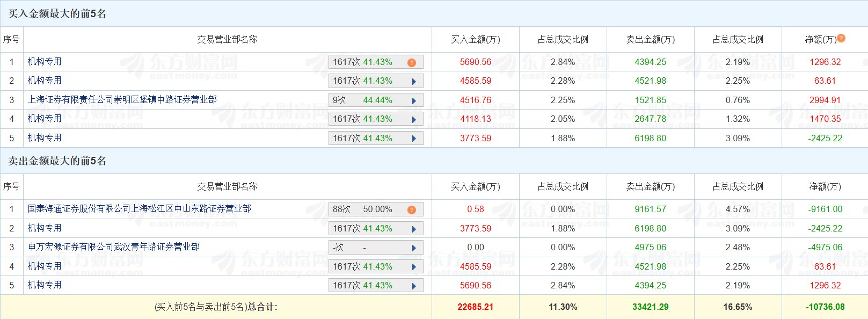Expand the arrow for buy-table row 4 机构专用
The height and width of the screenshot is (319, 868).
click(x=414, y=120)
